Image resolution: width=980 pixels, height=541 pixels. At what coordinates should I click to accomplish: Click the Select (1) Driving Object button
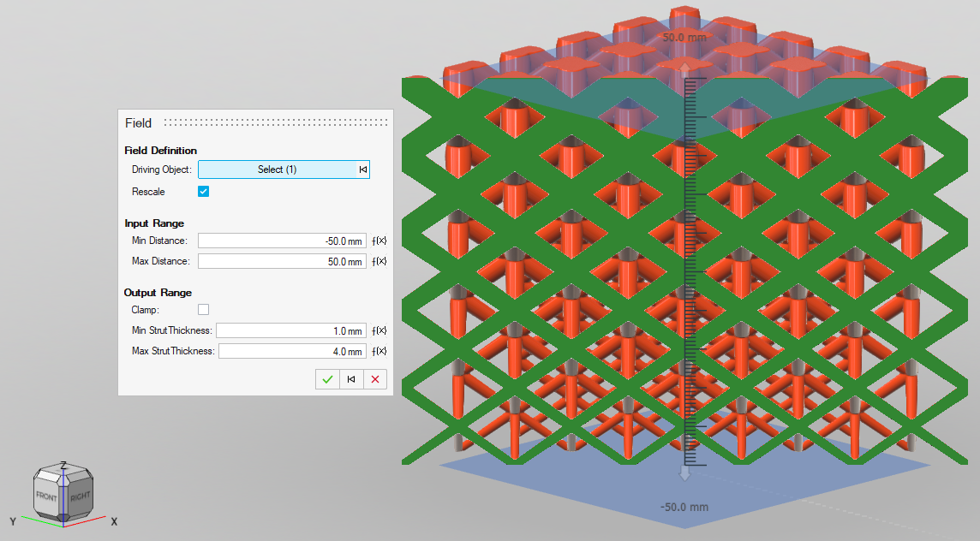click(277, 169)
